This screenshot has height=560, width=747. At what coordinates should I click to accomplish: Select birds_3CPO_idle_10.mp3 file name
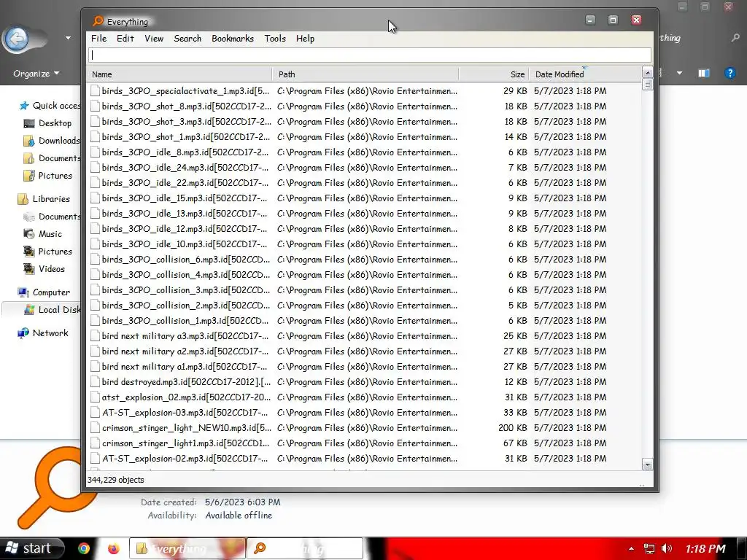pos(185,244)
